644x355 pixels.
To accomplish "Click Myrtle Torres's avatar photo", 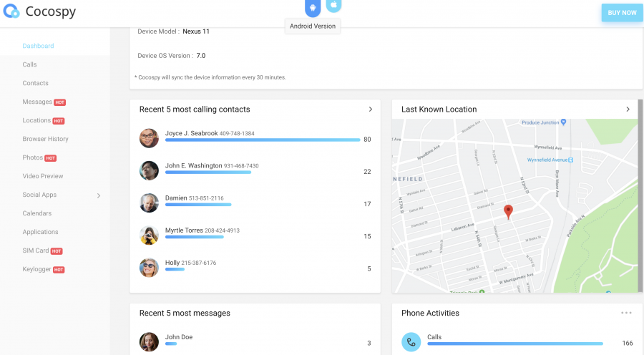I will click(149, 235).
